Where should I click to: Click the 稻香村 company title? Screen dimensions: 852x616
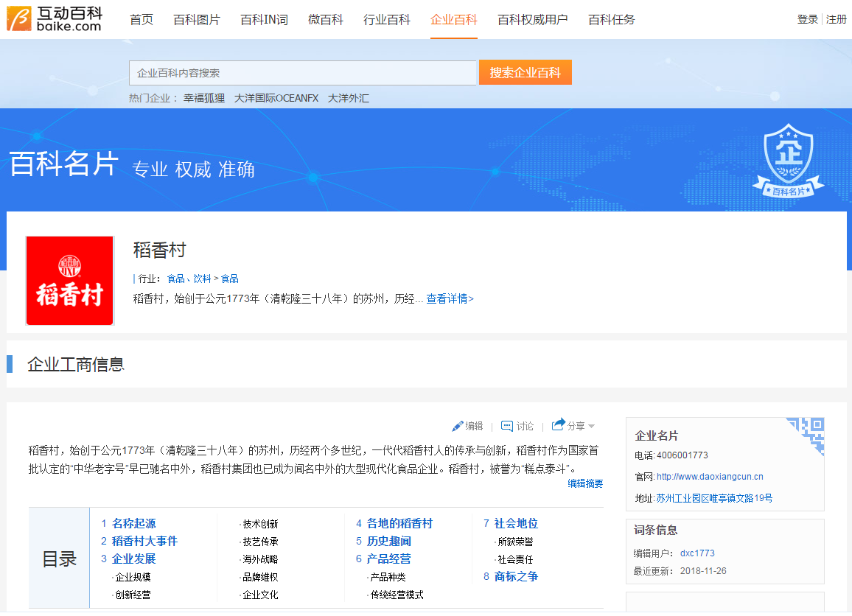tap(160, 251)
